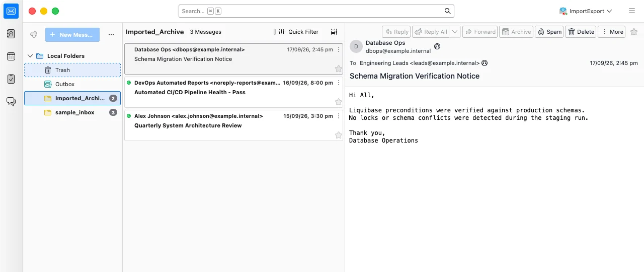
Task: Toggle unread dot on the DevOps Automated Reports message
Action: pyautogui.click(x=129, y=83)
